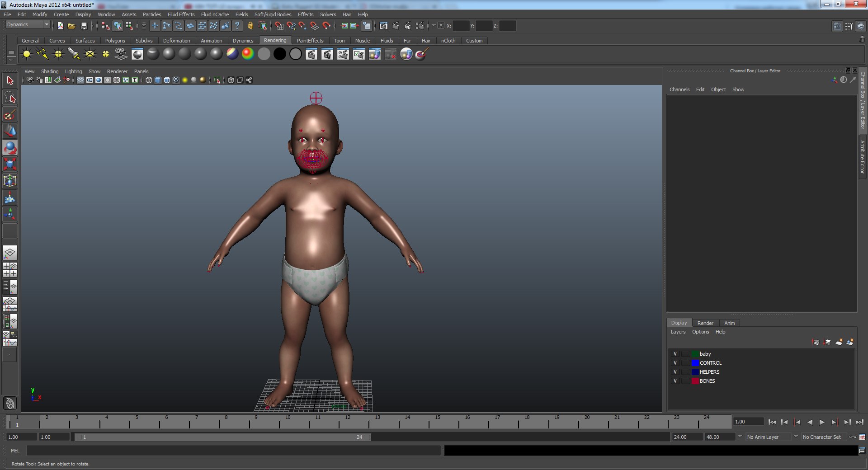Screen dimensions: 868x470
Task: Click the New Scene icon
Action: tap(61, 26)
